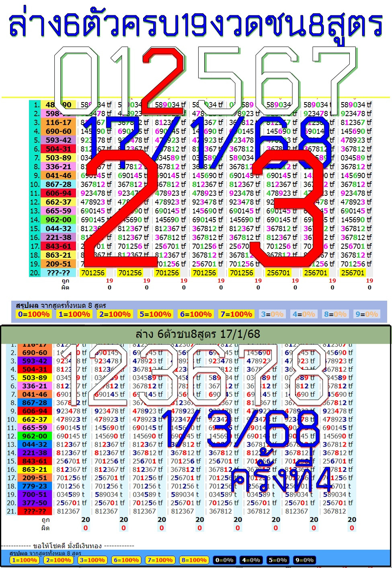The width and height of the screenshot is (392, 568).
Task: Select the 3=100% badge in blue bar
Action: 92,560
